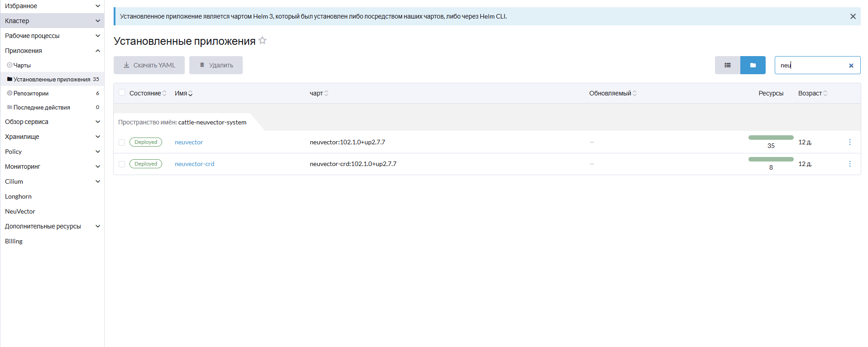
Task: Open actions menu for neuvector-crd row
Action: 849,164
